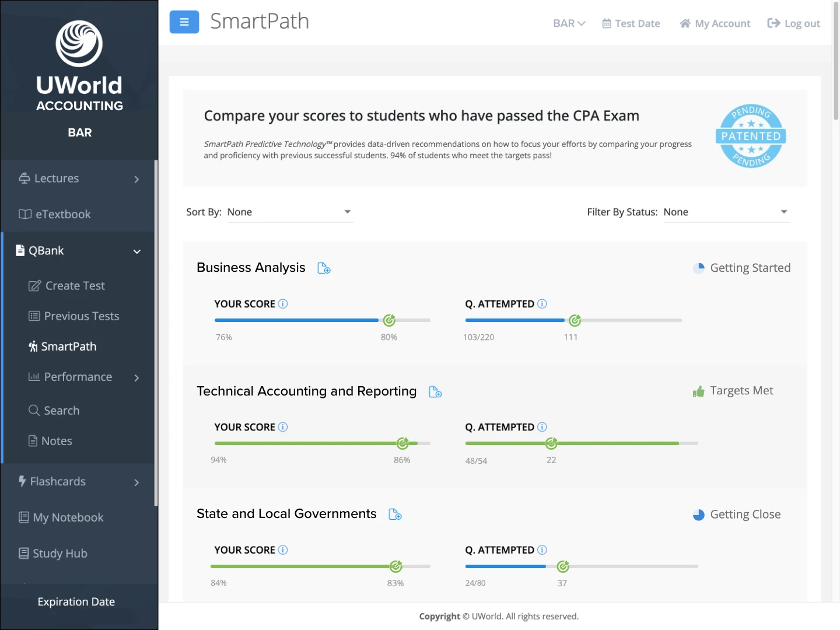
Task: Click Technical Accounting and Reporting title
Action: click(307, 391)
